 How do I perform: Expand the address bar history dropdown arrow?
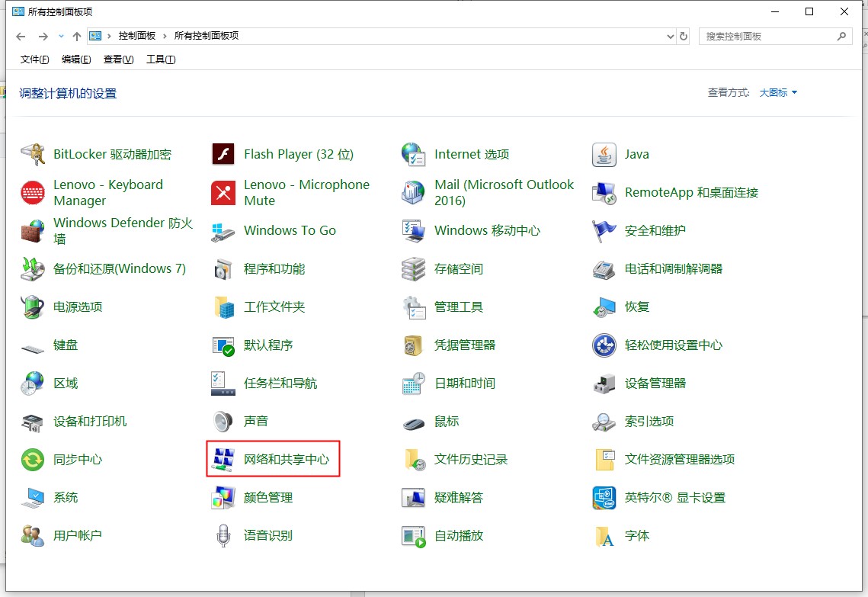pyautogui.click(x=670, y=36)
